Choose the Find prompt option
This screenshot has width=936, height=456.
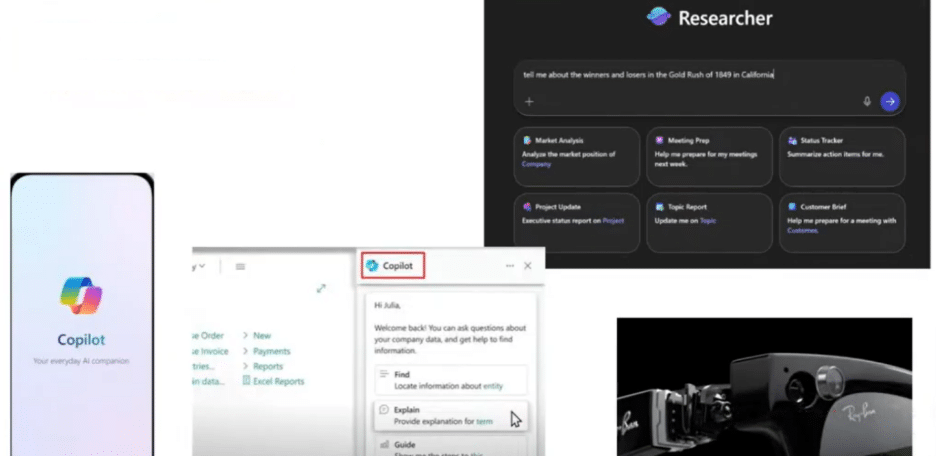pos(447,377)
